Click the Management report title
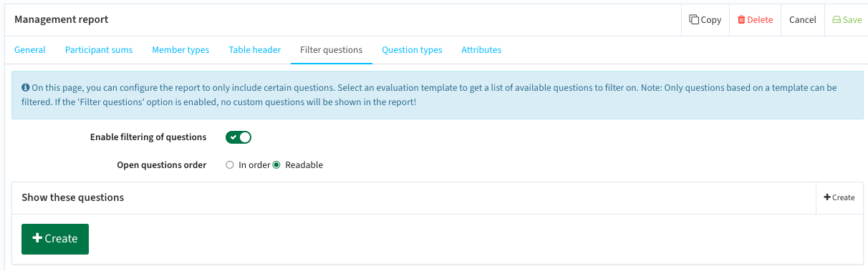This screenshot has height=271, width=868. click(62, 20)
